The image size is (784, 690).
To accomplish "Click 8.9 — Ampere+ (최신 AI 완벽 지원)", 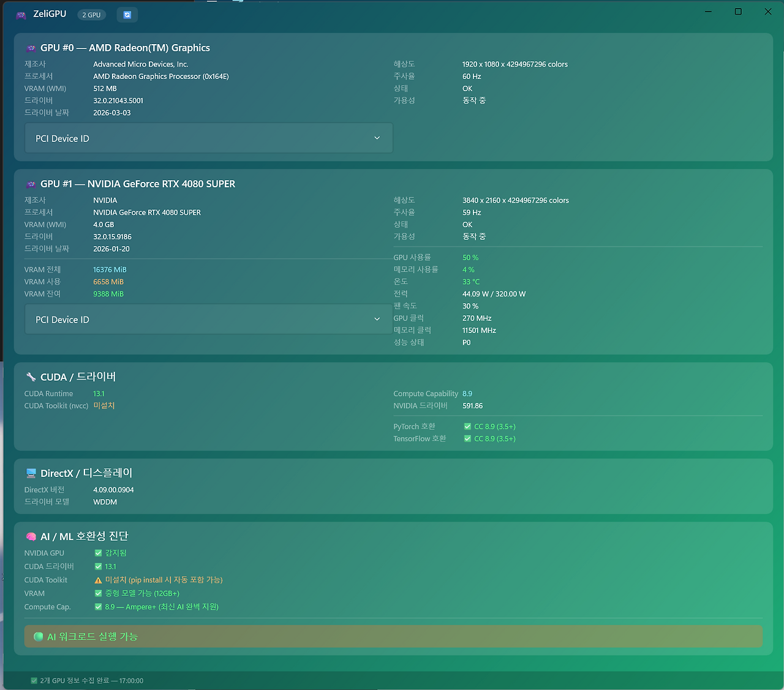I will click(162, 607).
